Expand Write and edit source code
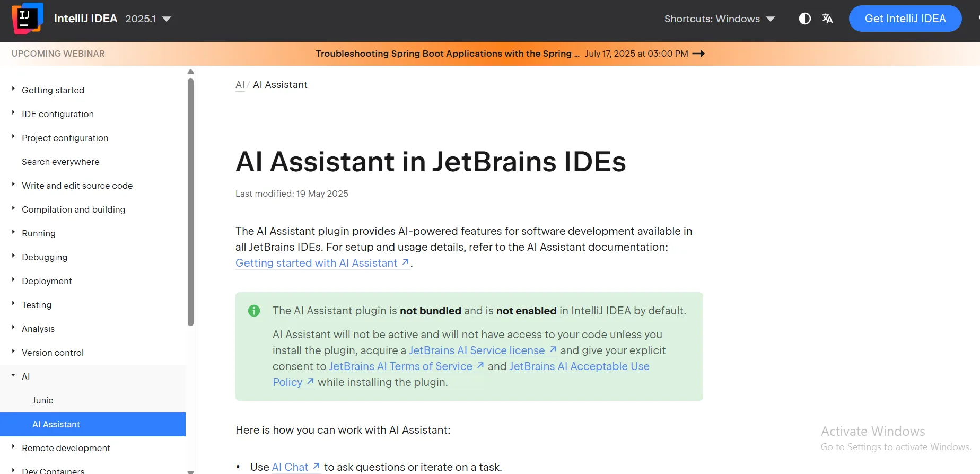Viewport: 980px width, 474px height. point(13,185)
